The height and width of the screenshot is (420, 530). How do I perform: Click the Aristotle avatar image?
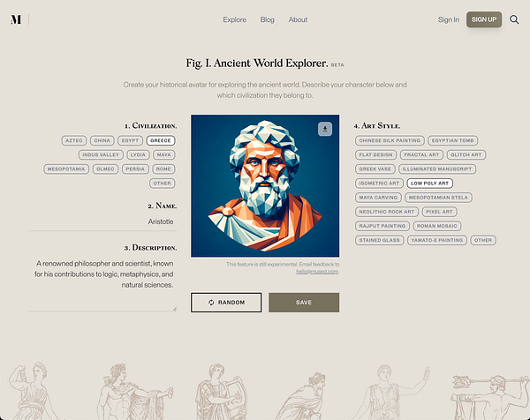click(x=265, y=185)
